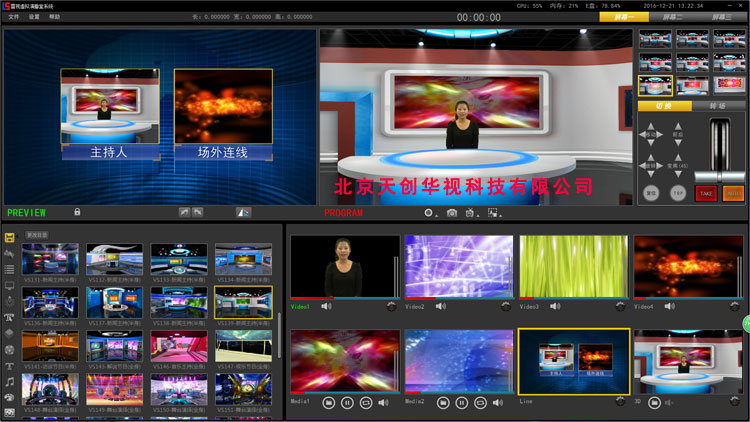Image resolution: width=750 pixels, height=422 pixels.
Task: Mute the Video1 speaker icon
Action: tap(326, 306)
